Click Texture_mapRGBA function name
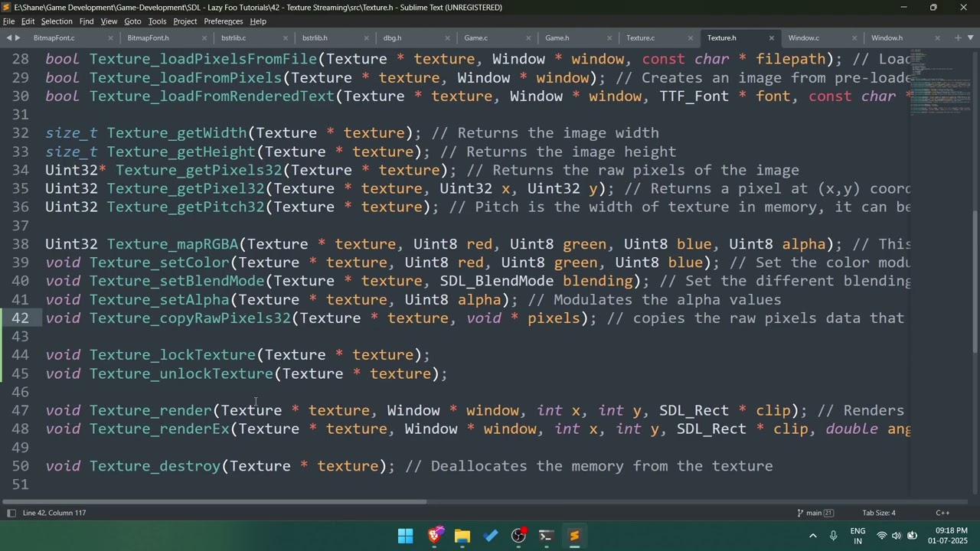Screen dimensions: 980x551 [172, 244]
